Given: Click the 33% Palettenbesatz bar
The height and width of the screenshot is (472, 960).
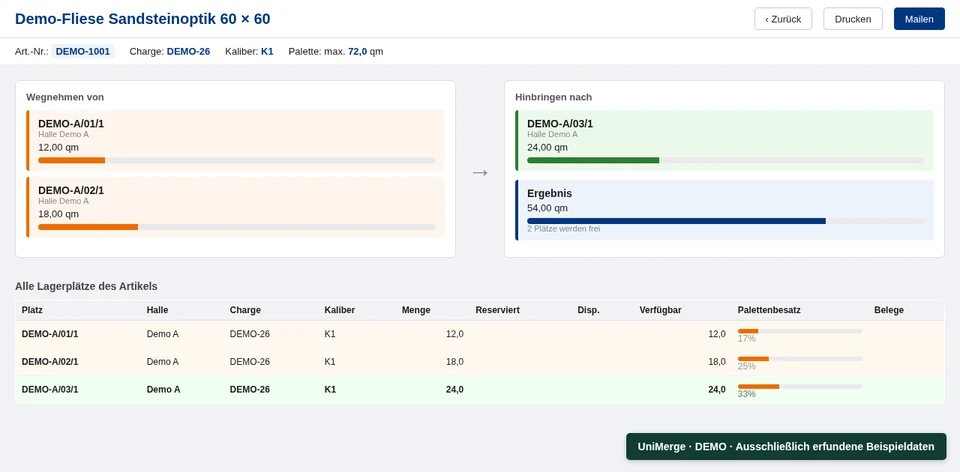Looking at the screenshot, I should (800, 386).
